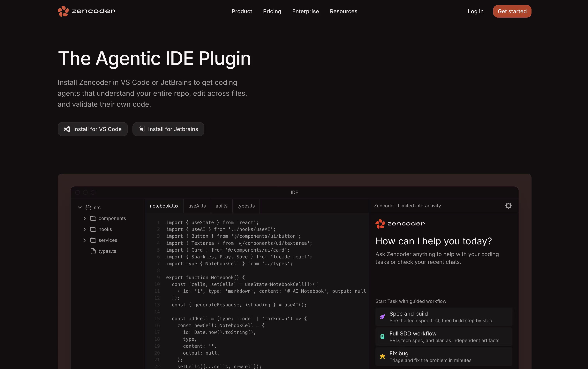Expand the services folder chevron

point(84,240)
